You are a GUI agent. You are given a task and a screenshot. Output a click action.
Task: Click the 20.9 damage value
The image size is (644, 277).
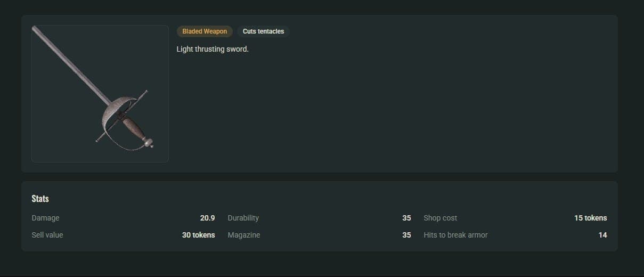[x=207, y=218]
